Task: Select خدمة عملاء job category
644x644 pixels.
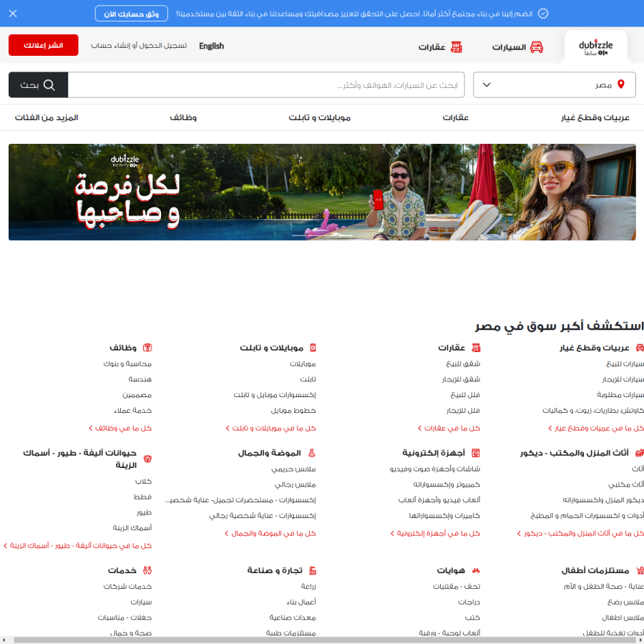Action: (x=132, y=410)
